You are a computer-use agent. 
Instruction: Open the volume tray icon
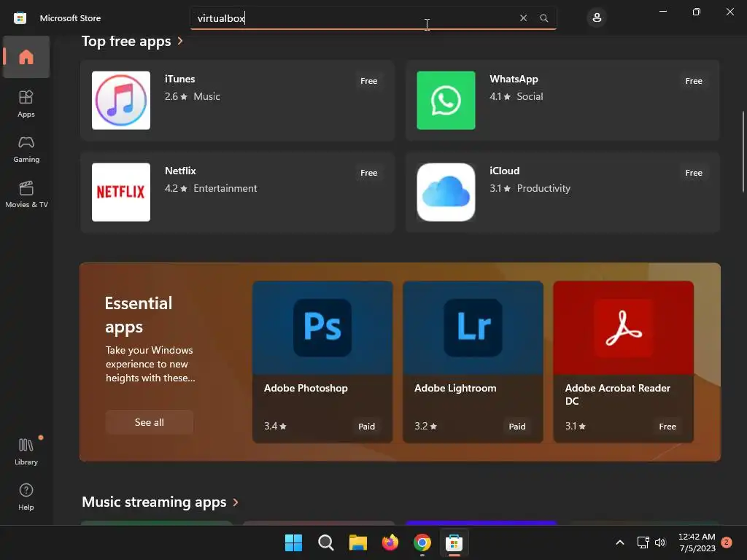click(x=659, y=542)
